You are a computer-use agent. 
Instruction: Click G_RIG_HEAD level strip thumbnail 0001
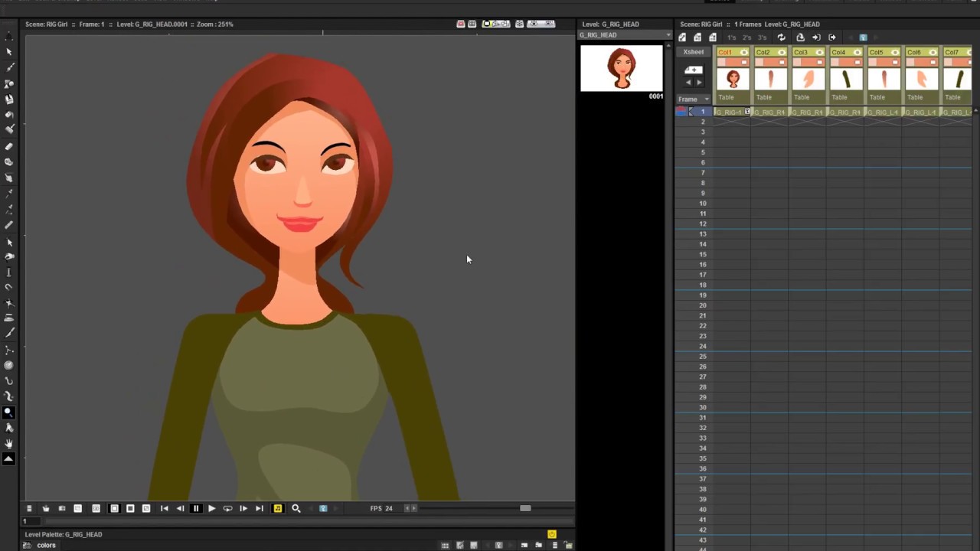622,69
